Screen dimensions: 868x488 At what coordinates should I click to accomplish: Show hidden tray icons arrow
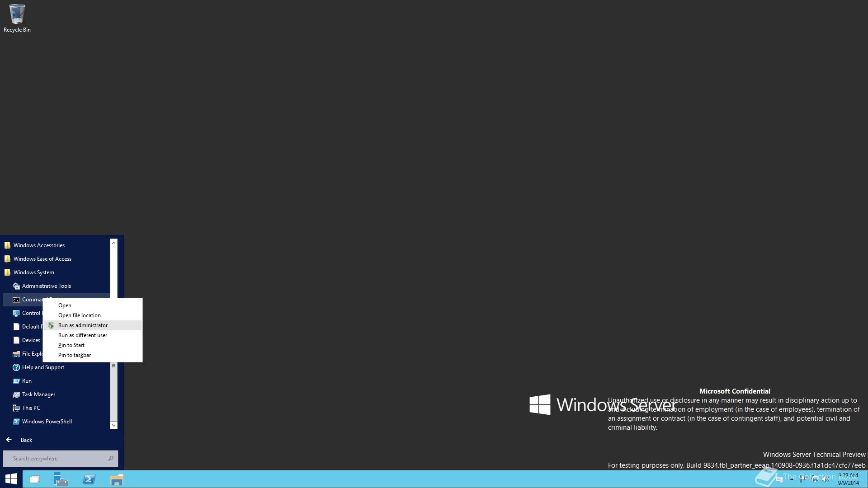(x=792, y=479)
